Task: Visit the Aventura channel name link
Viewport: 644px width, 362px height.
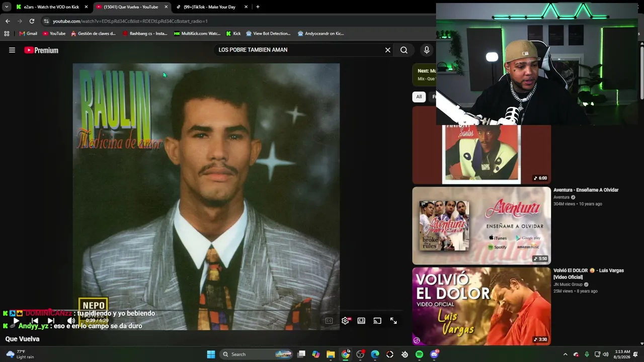Action: coord(561,198)
